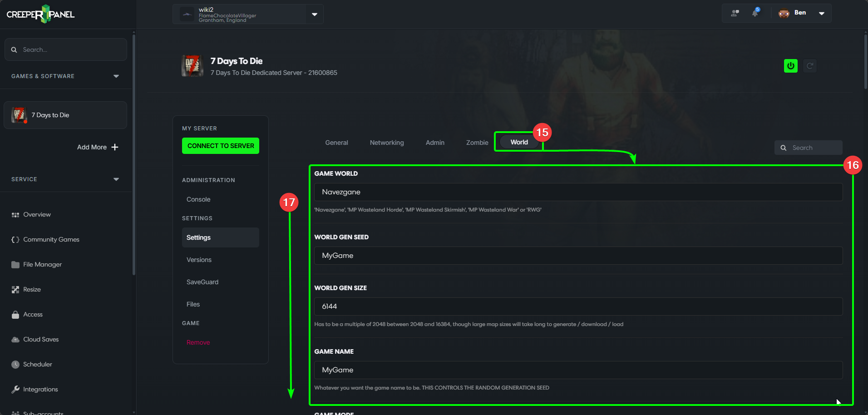The width and height of the screenshot is (868, 415).
Task: Open notifications via bell icon
Action: click(755, 13)
